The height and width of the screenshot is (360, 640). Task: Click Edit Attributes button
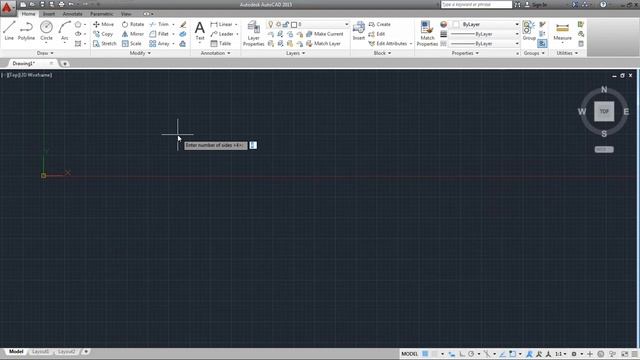point(388,43)
